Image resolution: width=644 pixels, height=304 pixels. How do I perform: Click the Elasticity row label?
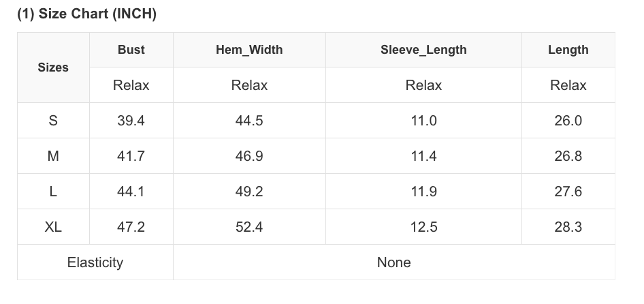click(95, 262)
